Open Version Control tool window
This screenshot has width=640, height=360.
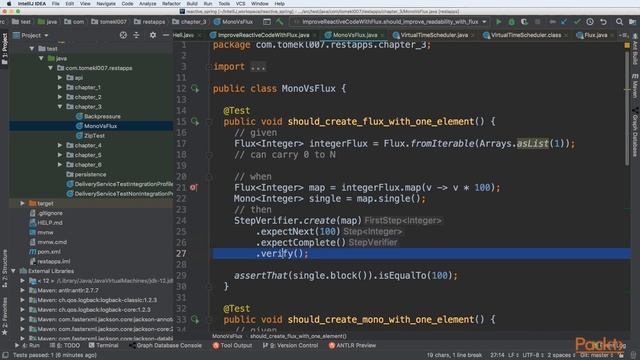pyautogui.click(x=290, y=346)
